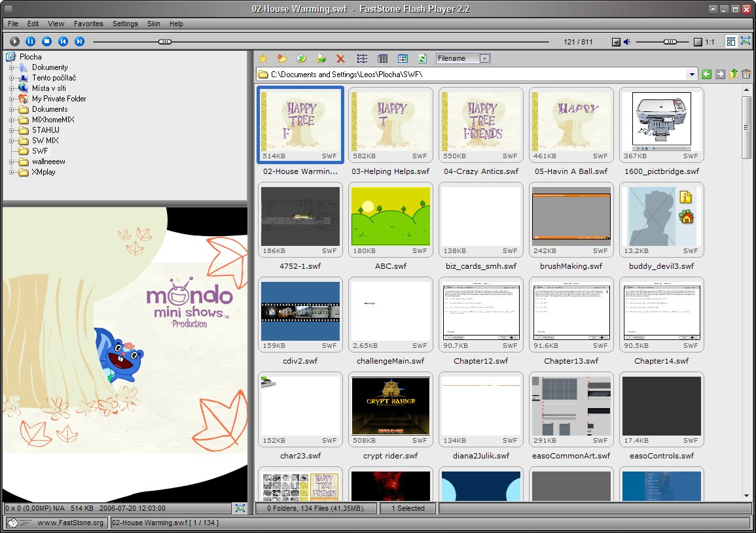Select the 03-Helping Helps.swf thumbnail
Image resolution: width=756 pixels, height=533 pixels.
(391, 126)
